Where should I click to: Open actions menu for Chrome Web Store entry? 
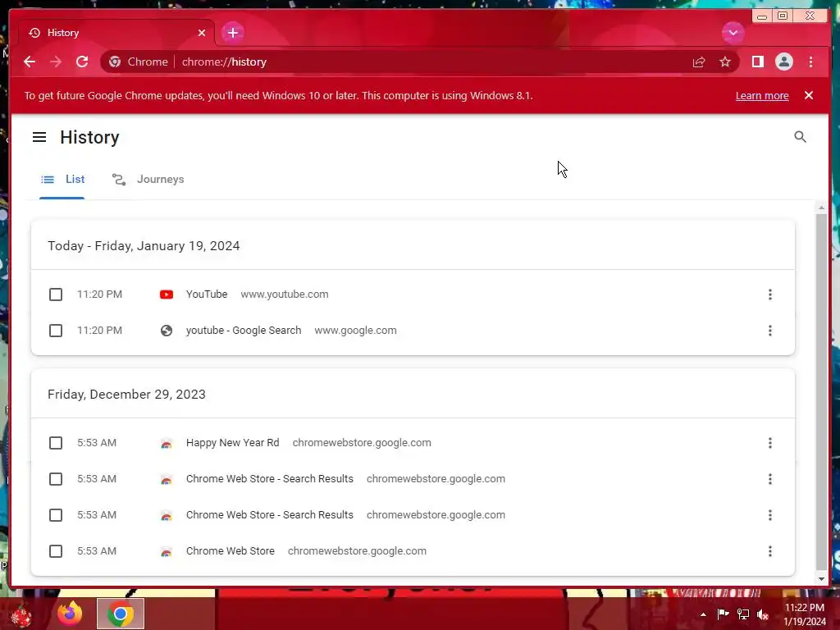[769, 551]
